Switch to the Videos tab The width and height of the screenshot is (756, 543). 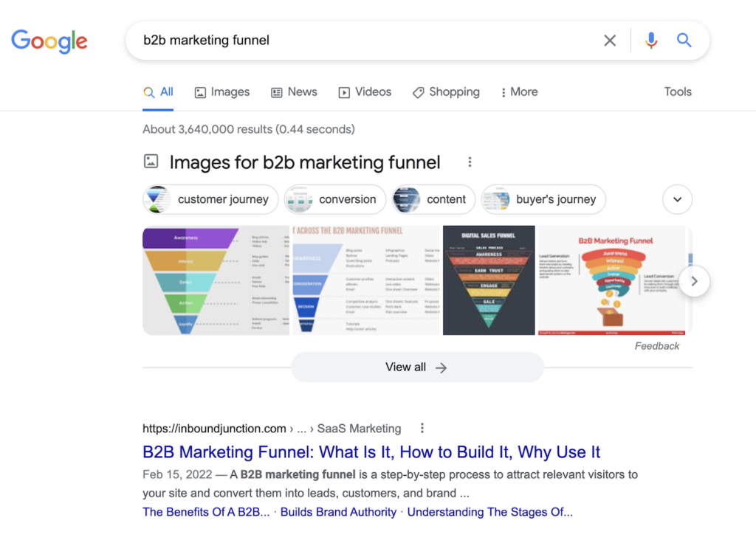365,92
